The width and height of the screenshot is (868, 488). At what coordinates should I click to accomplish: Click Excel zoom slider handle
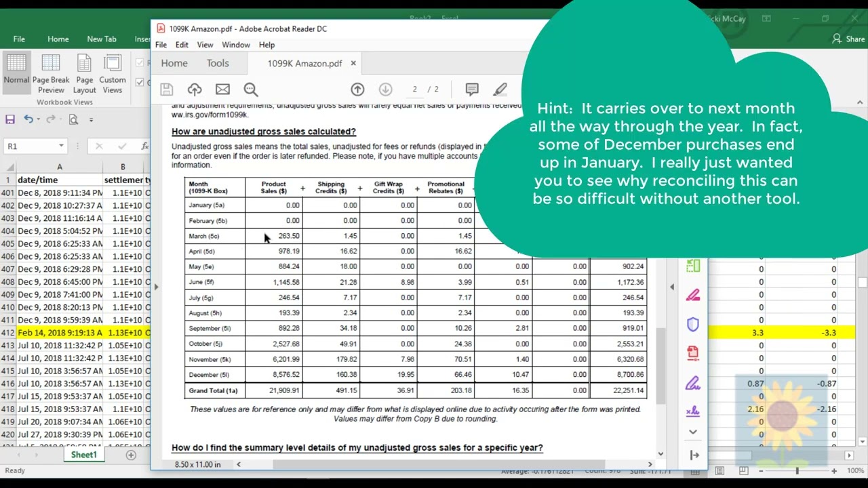(797, 471)
